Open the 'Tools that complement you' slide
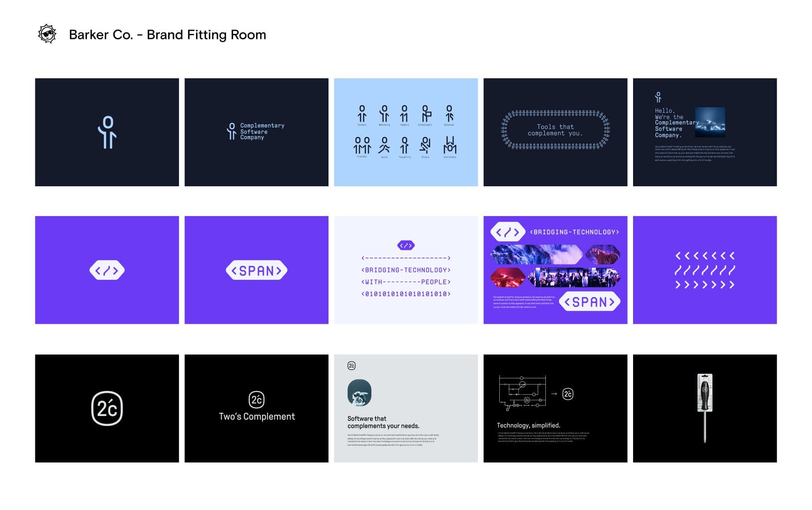 click(x=555, y=132)
